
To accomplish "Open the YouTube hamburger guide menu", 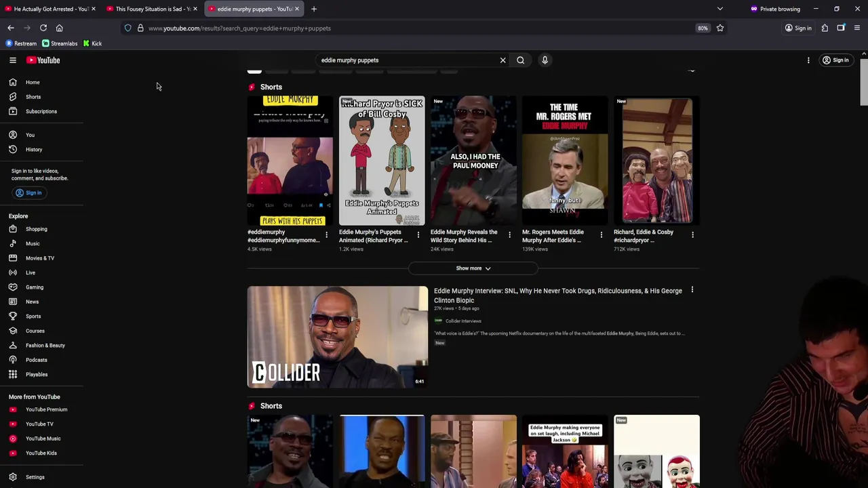I will click(x=13, y=60).
